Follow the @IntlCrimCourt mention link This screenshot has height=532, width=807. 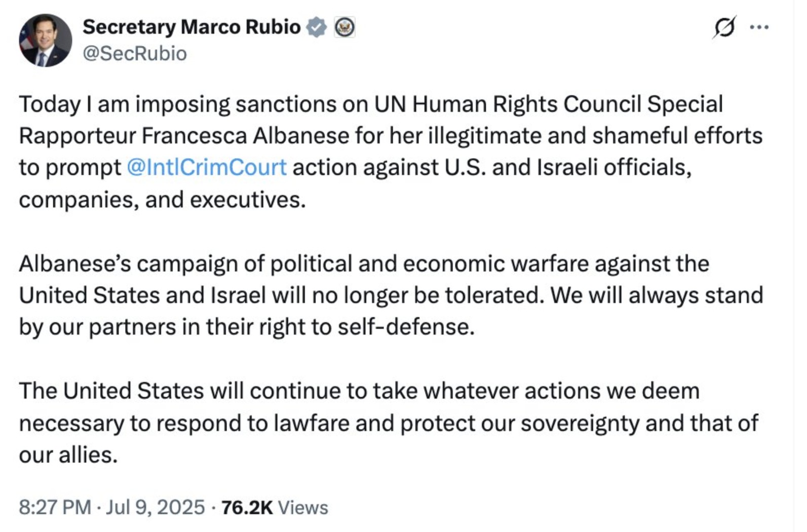(x=207, y=168)
